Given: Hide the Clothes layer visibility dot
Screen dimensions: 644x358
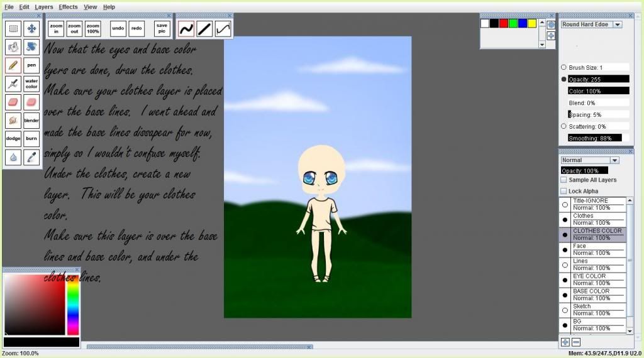Looking at the screenshot, I should click(565, 220).
